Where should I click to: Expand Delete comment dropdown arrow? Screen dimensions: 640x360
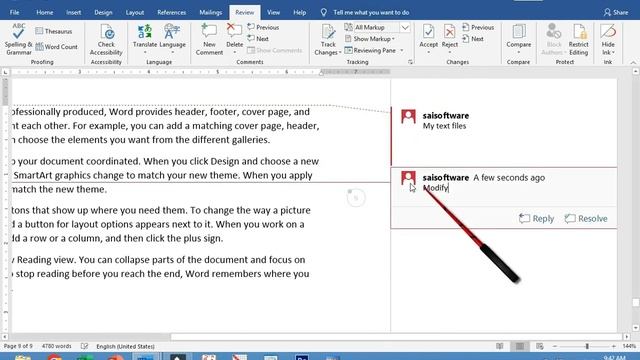point(234,53)
